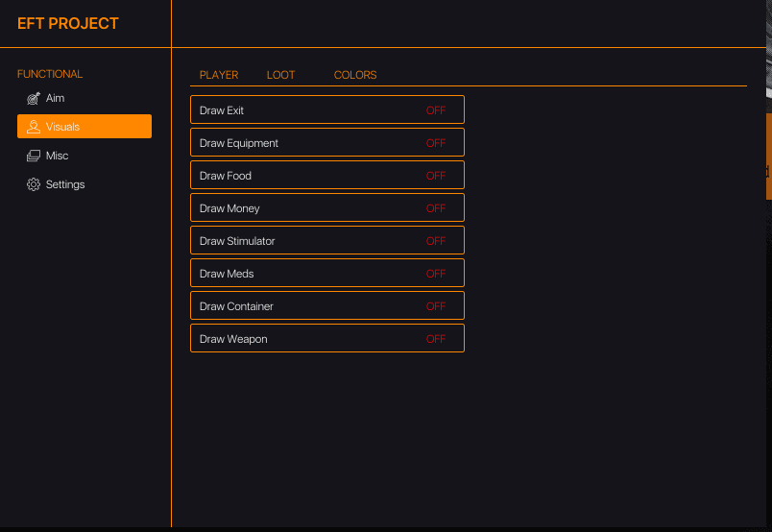Toggle Draw Exit on

(436, 110)
